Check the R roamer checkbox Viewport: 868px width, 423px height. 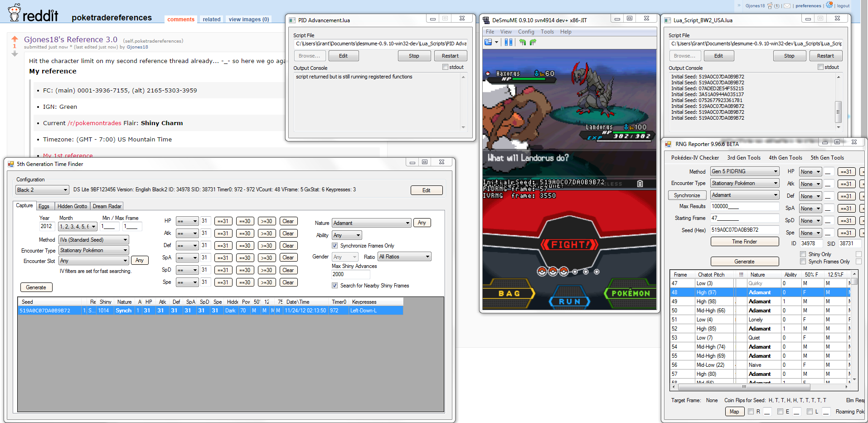(751, 412)
